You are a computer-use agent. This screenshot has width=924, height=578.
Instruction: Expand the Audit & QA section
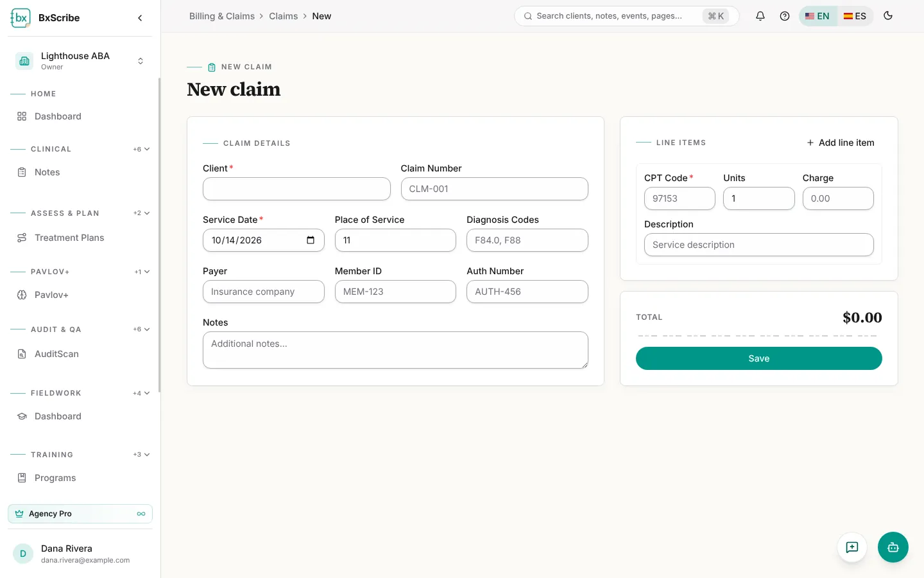pyautogui.click(x=142, y=329)
